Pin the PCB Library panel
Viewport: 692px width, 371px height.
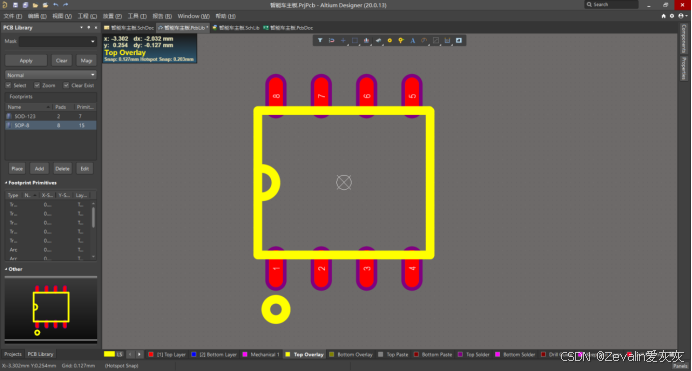[x=88, y=27]
